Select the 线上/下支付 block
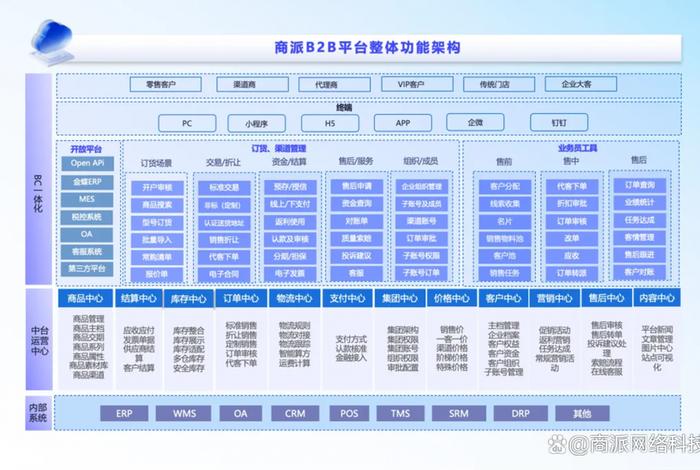Viewport: 700px width, 470px height. coord(290,204)
